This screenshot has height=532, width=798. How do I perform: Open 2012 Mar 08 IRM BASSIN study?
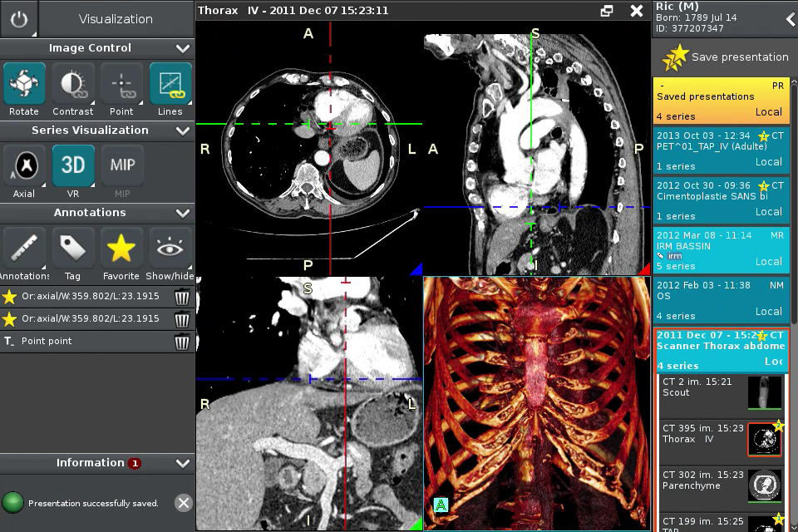tap(722, 250)
